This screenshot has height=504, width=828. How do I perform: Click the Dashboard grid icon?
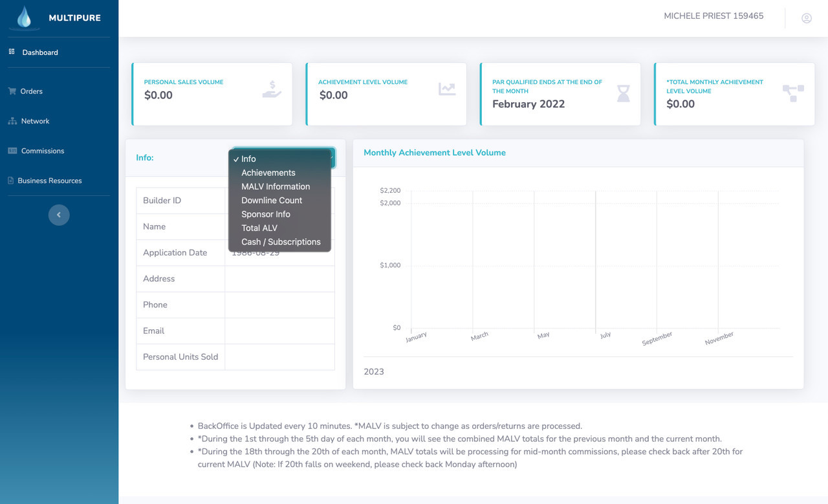(12, 52)
